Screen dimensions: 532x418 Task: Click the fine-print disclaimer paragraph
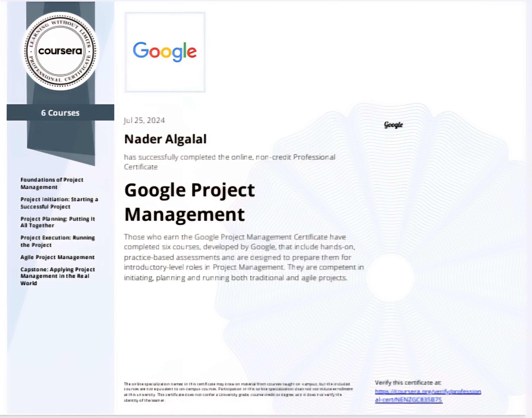[238, 392]
